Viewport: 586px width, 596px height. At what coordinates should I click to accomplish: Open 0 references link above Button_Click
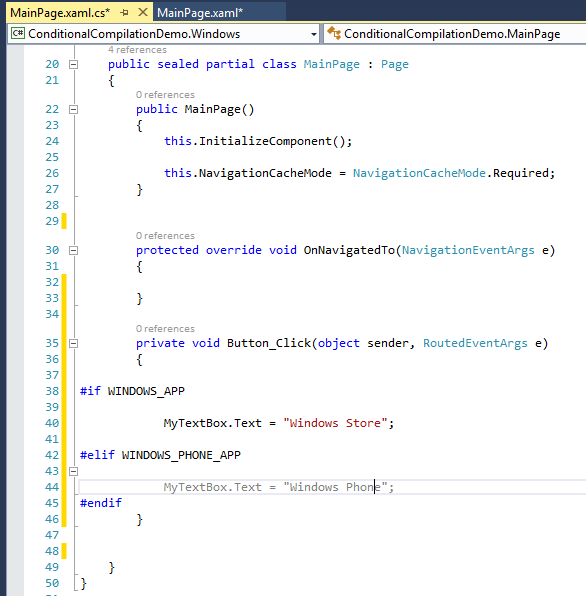pos(165,328)
